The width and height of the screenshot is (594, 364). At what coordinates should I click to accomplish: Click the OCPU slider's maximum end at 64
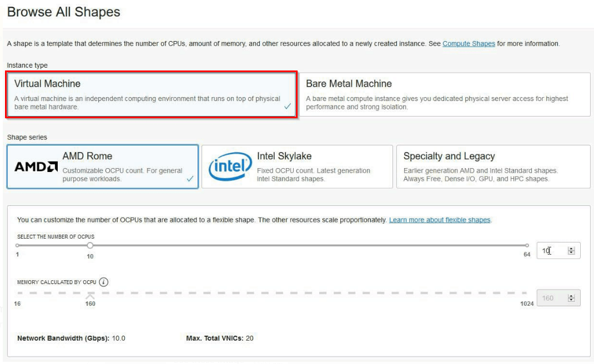tap(527, 245)
